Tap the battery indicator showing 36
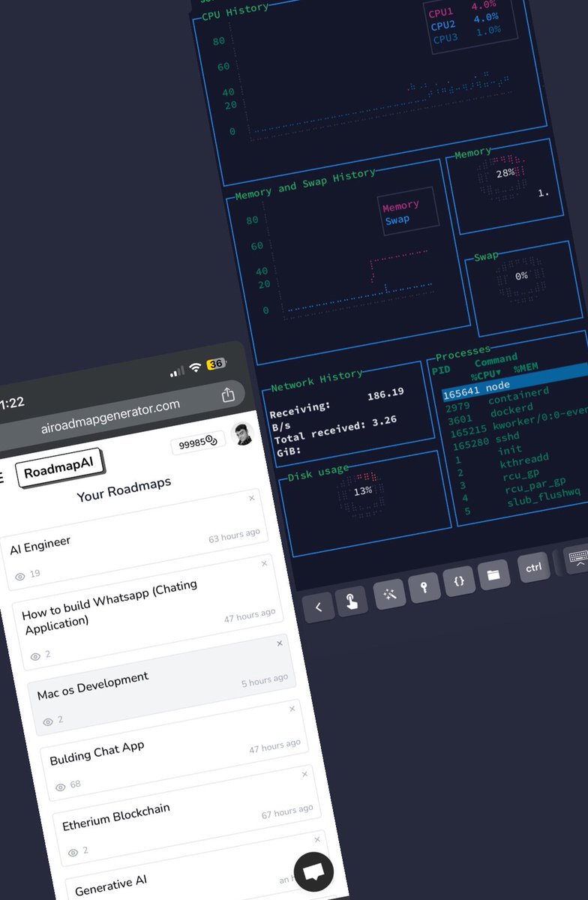 tap(216, 364)
